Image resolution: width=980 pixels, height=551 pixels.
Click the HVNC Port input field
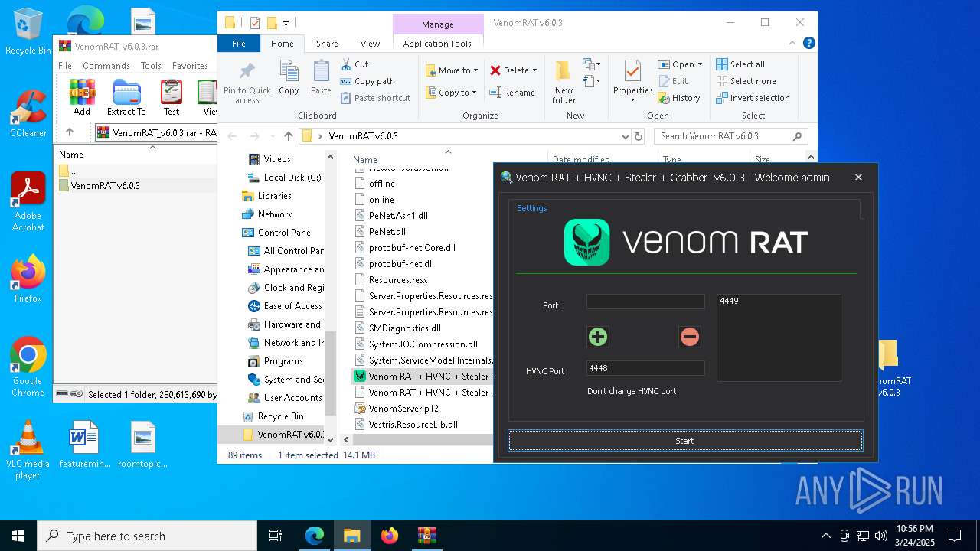click(x=645, y=368)
